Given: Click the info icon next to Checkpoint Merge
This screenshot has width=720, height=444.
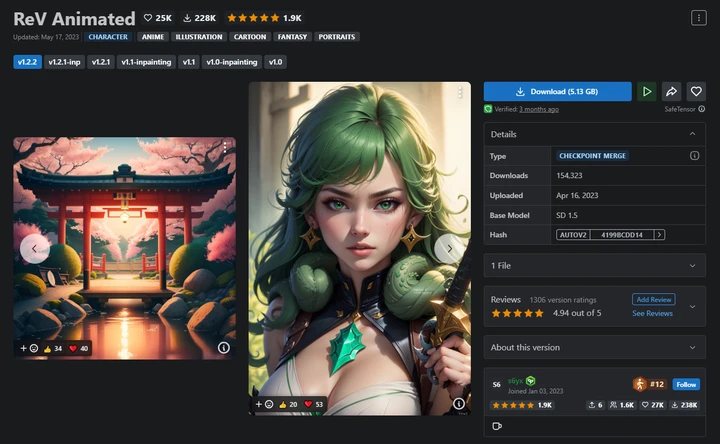Looking at the screenshot, I should click(694, 156).
